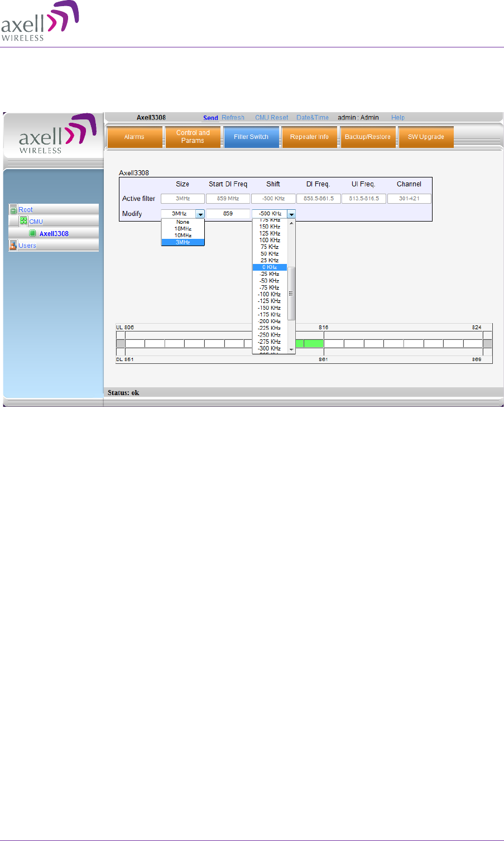This screenshot has height=841, width=504.
Task: Select -250 KHz shift option
Action: [x=270, y=335]
